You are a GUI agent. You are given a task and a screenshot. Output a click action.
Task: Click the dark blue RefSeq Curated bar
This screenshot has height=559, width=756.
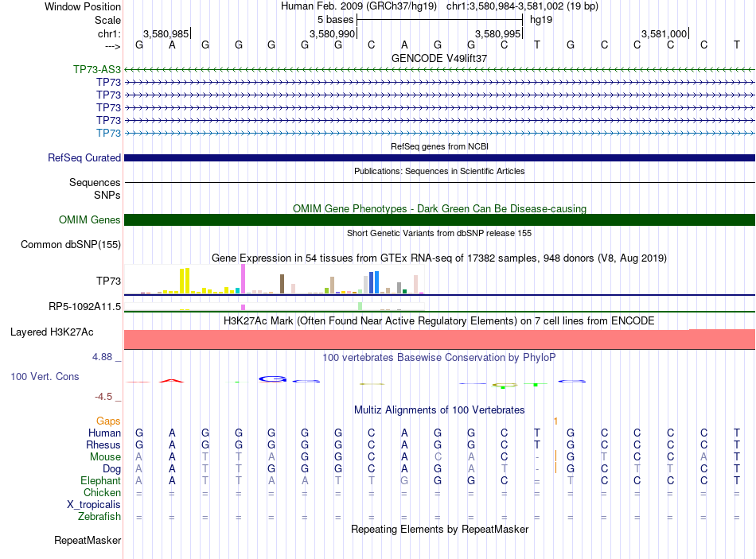coord(439,157)
